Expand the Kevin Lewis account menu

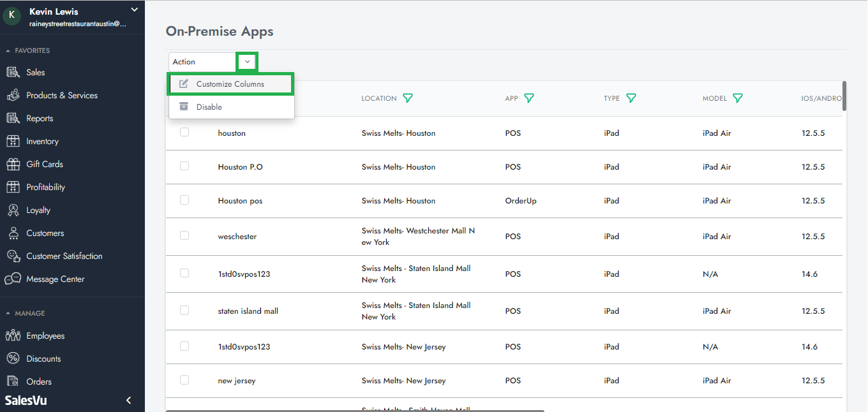(x=134, y=10)
